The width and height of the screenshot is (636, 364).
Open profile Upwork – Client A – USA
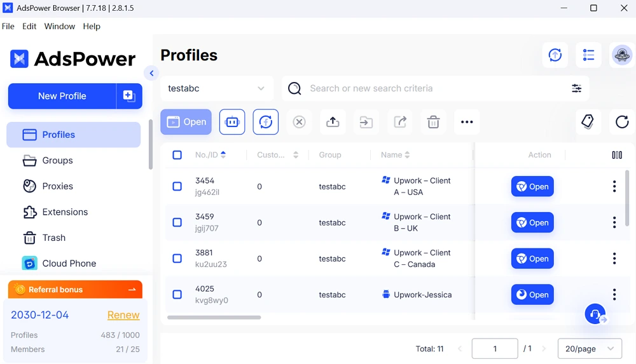pos(532,187)
